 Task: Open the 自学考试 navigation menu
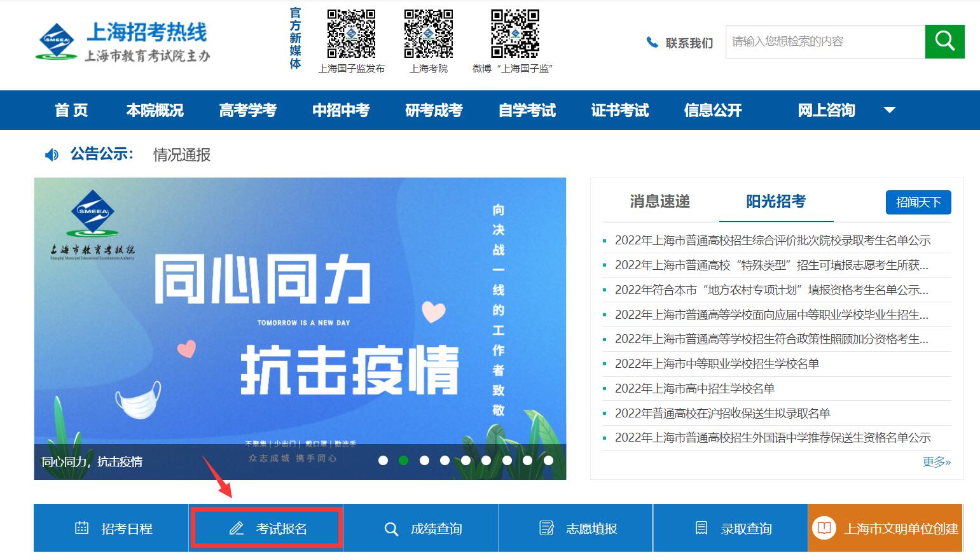(527, 110)
